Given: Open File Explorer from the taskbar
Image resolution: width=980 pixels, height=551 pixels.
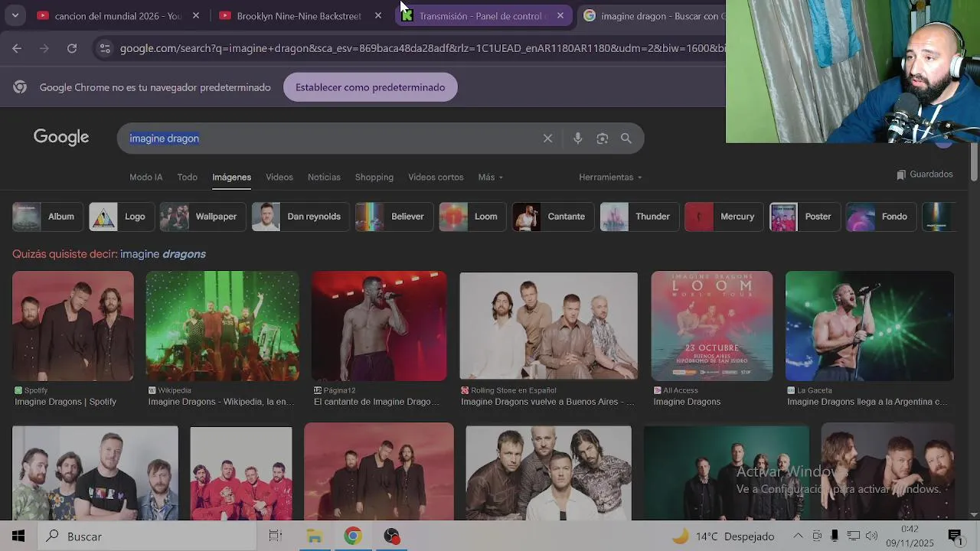Looking at the screenshot, I should pos(315,536).
